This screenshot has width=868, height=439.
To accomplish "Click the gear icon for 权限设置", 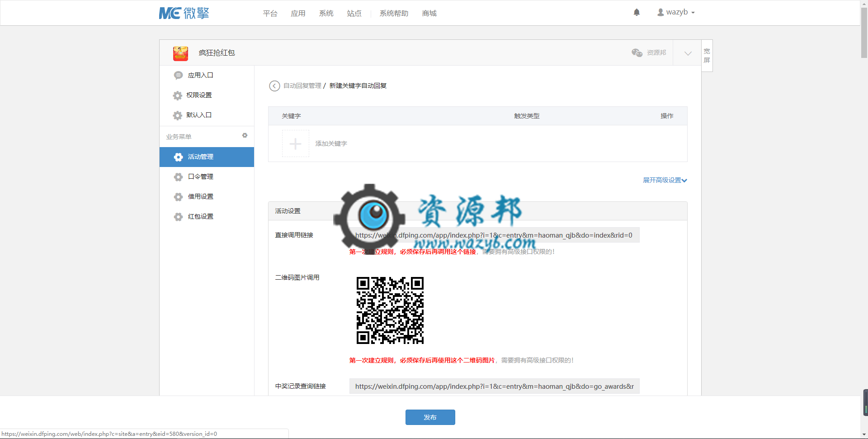I will tap(178, 95).
